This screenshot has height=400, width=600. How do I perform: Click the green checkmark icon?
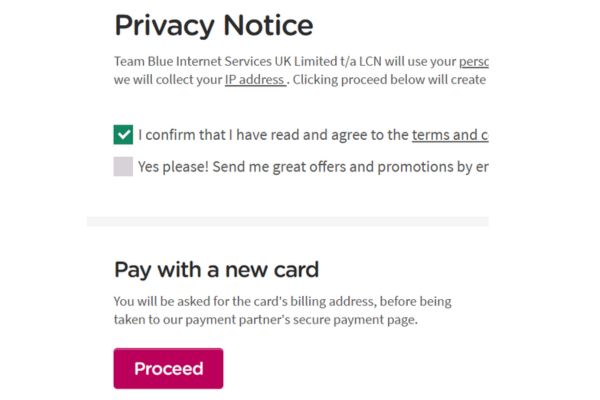tap(124, 135)
